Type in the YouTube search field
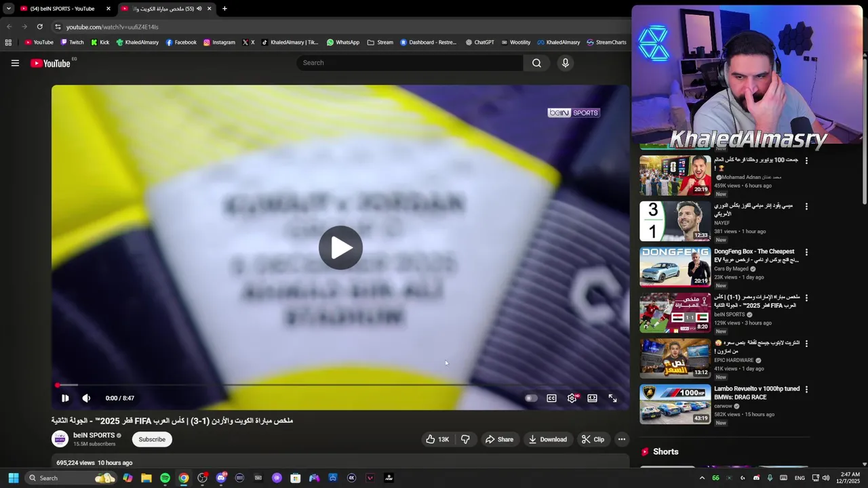Image resolution: width=868 pixels, height=488 pixels. pos(410,63)
